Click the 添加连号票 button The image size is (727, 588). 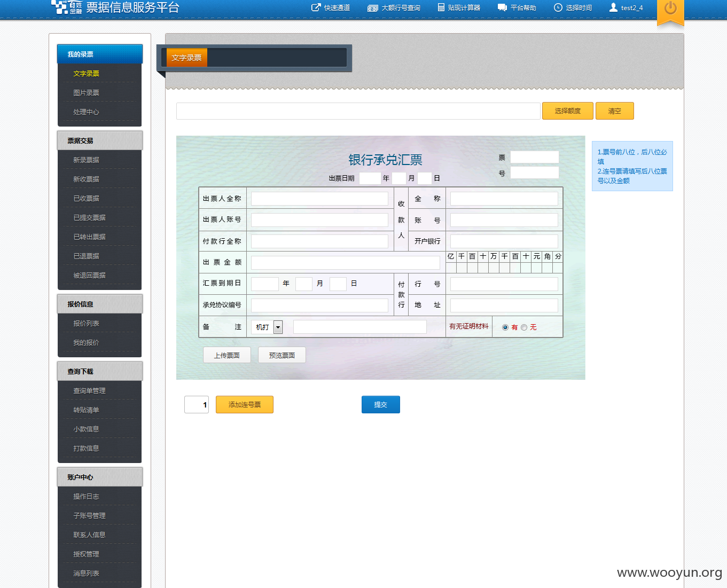(245, 405)
